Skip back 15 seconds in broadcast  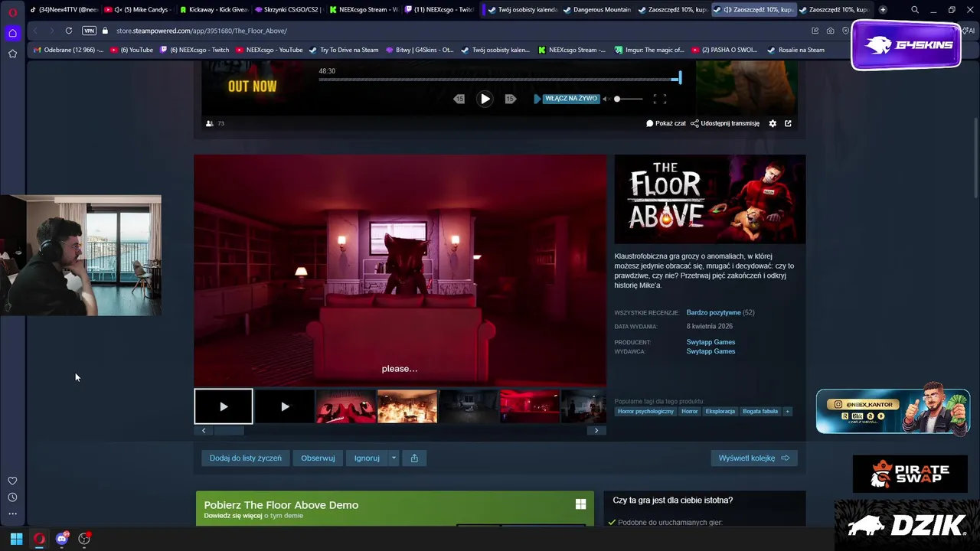point(459,99)
